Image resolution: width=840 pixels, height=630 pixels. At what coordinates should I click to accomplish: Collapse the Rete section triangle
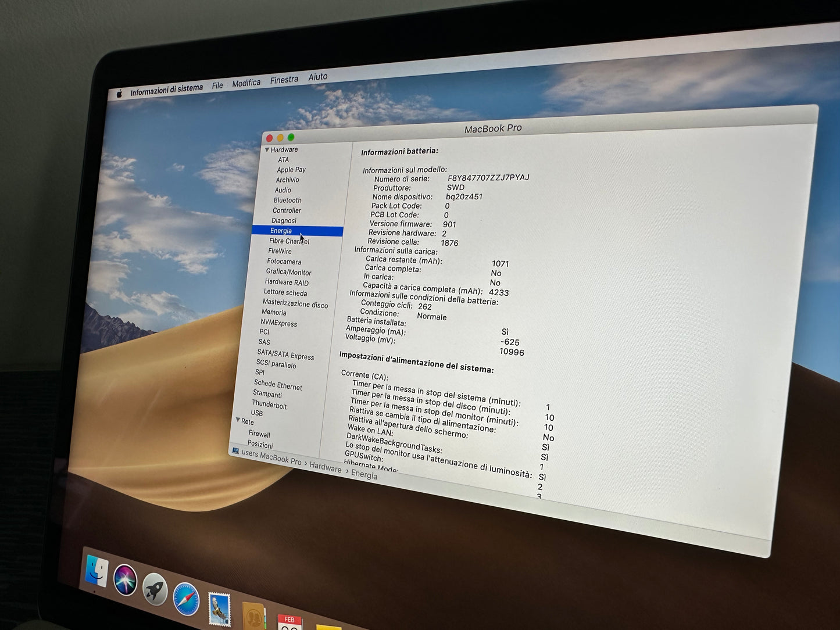pyautogui.click(x=238, y=420)
